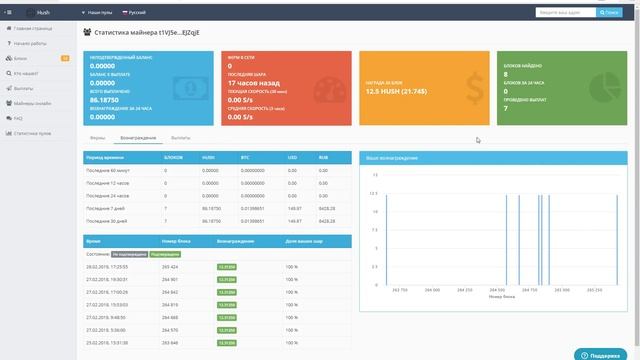This screenshot has height=360, width=640.
Task: Select the Последние 7 дней row
Action: coord(217,209)
